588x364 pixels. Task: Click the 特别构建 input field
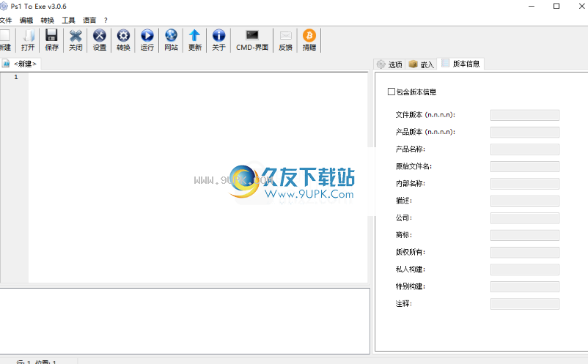point(525,287)
